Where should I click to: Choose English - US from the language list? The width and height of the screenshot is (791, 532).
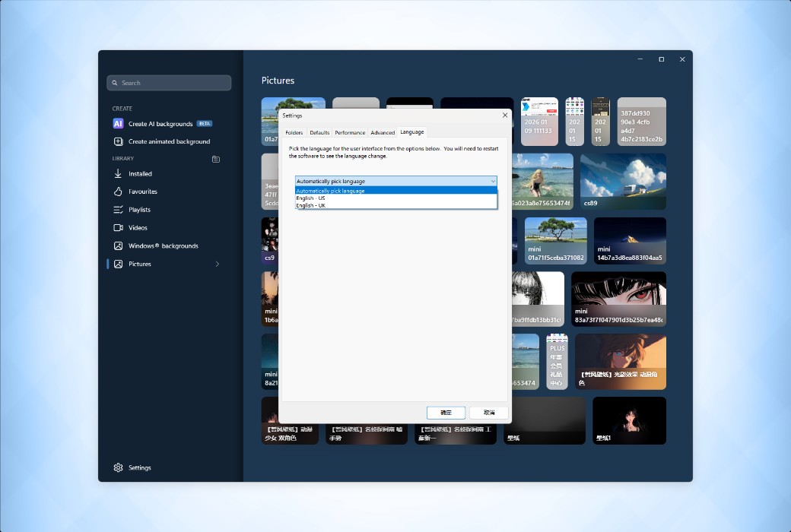click(x=396, y=198)
